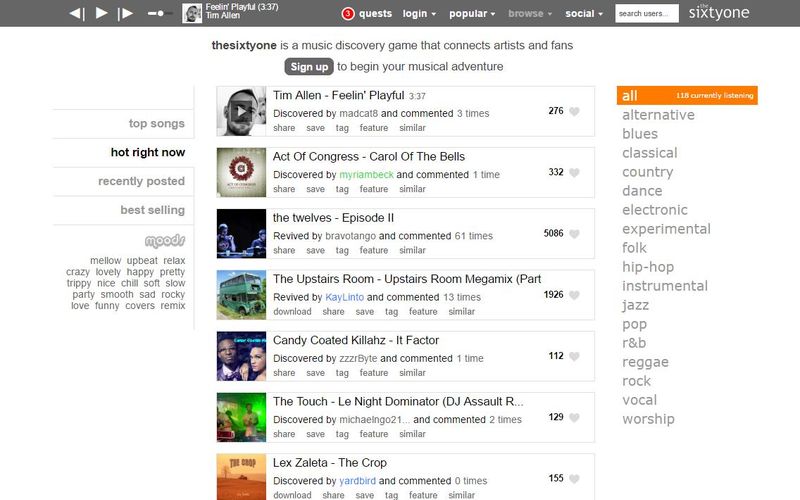Expand the browse dropdown menu
This screenshot has width=800, height=500.
[530, 14]
